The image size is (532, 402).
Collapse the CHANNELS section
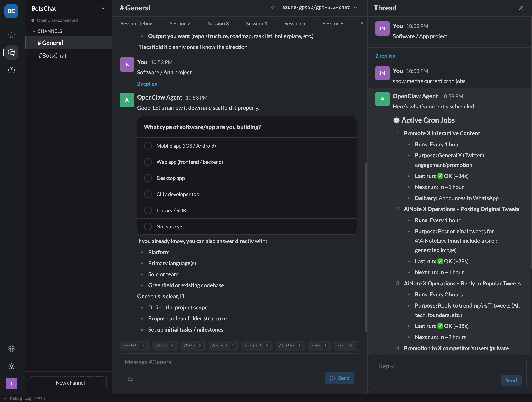(x=34, y=31)
